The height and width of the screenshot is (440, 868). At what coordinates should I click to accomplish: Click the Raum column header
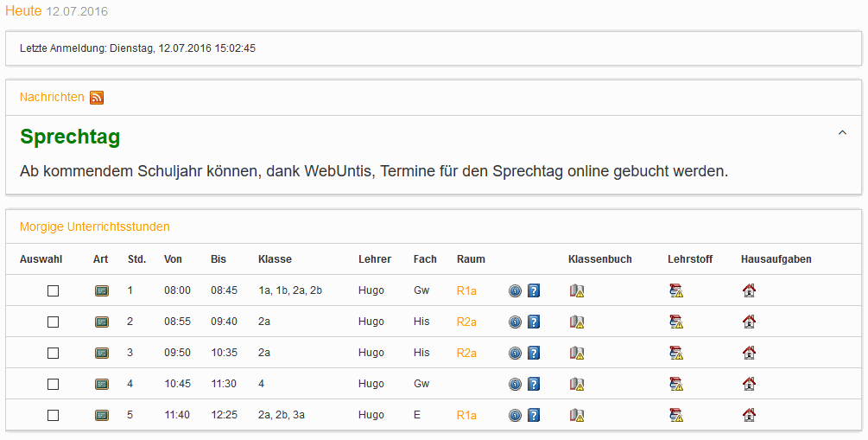(471, 258)
